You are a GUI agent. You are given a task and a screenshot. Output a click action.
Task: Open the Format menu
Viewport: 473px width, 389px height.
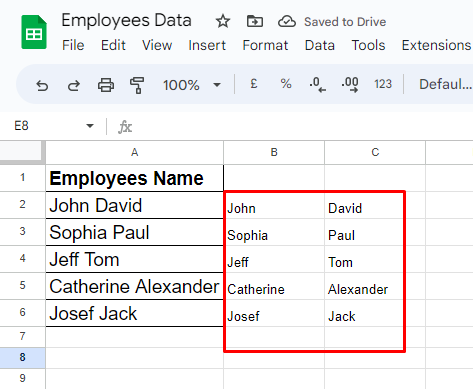265,45
